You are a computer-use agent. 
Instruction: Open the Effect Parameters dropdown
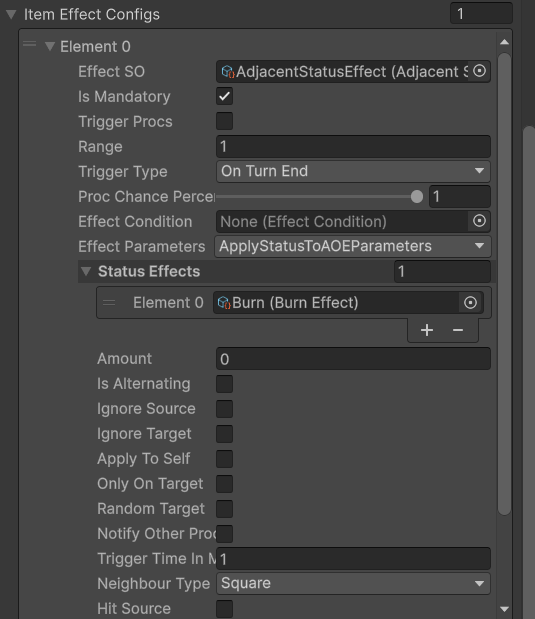353,246
